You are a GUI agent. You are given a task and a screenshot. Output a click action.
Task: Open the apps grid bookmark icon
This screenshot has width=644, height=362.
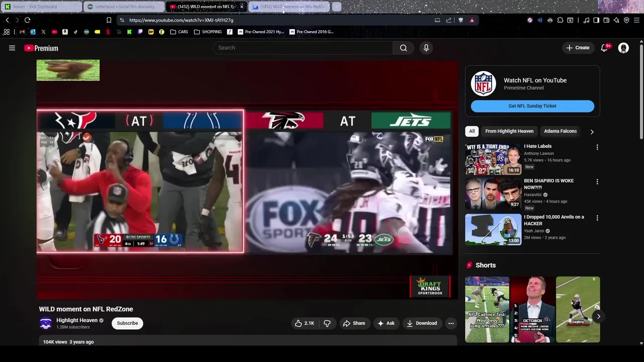tap(7, 32)
